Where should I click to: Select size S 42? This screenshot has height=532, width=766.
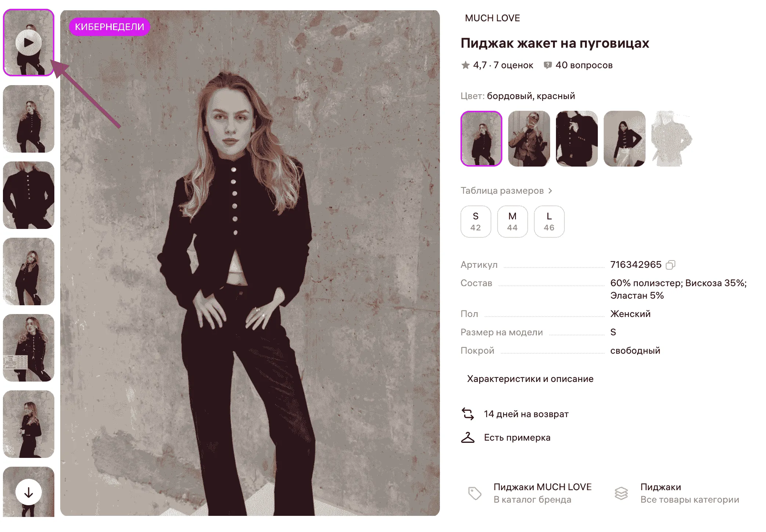tap(476, 222)
